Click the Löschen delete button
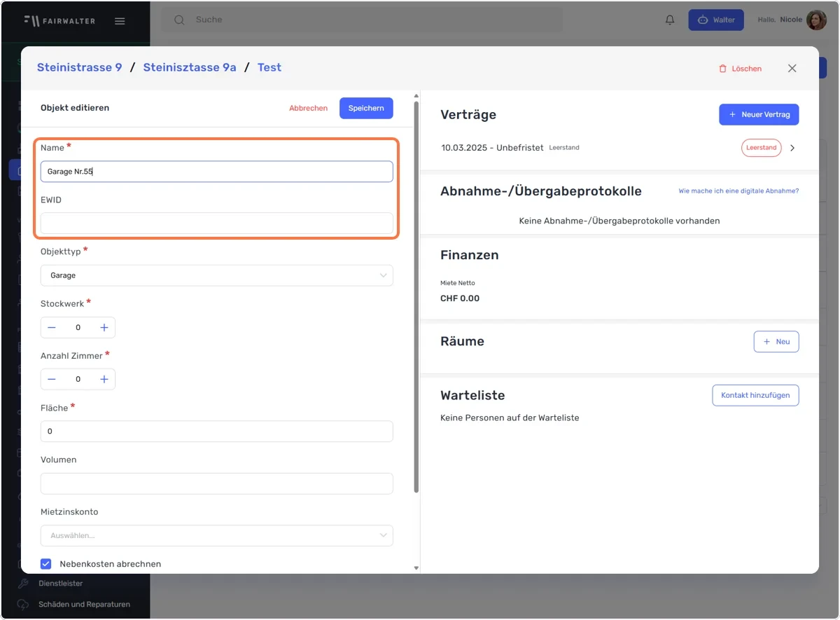 [740, 69]
